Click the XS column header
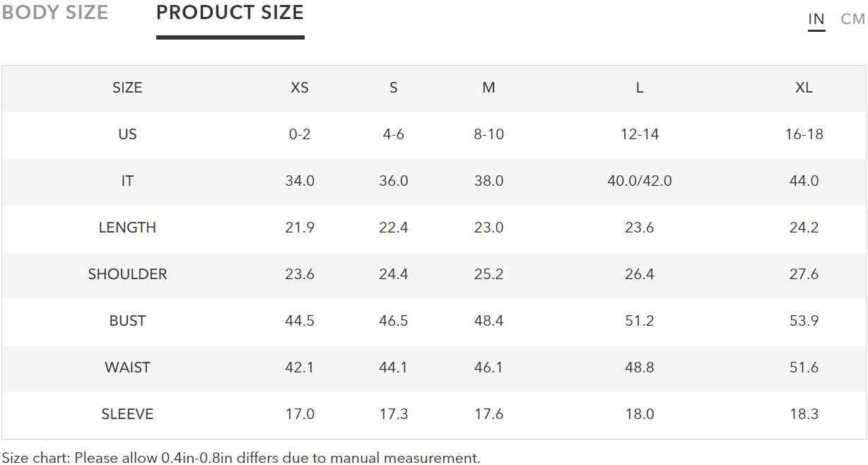868x465 pixels. coord(300,88)
